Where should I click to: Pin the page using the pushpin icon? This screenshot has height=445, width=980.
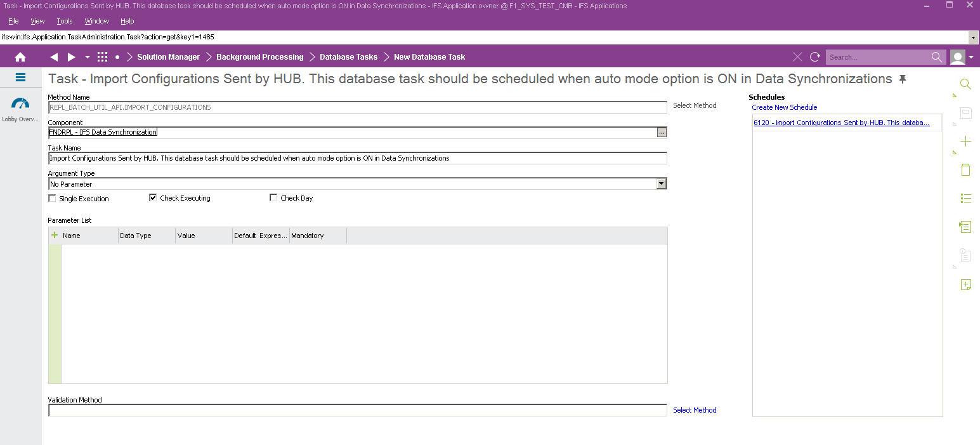pos(903,79)
